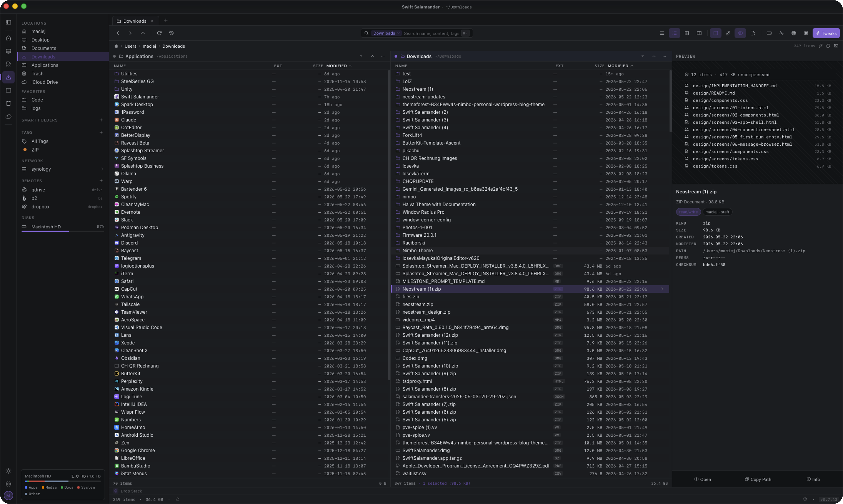Screen dimensions: 843x504
Task: Sort the Downloads pane by the SIZE column
Action: coord(599,66)
